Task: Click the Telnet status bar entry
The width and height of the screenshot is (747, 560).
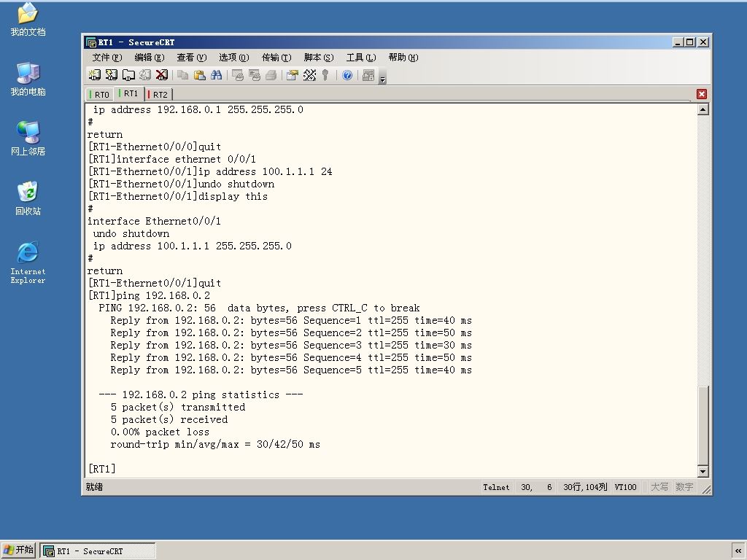Action: 496,487
